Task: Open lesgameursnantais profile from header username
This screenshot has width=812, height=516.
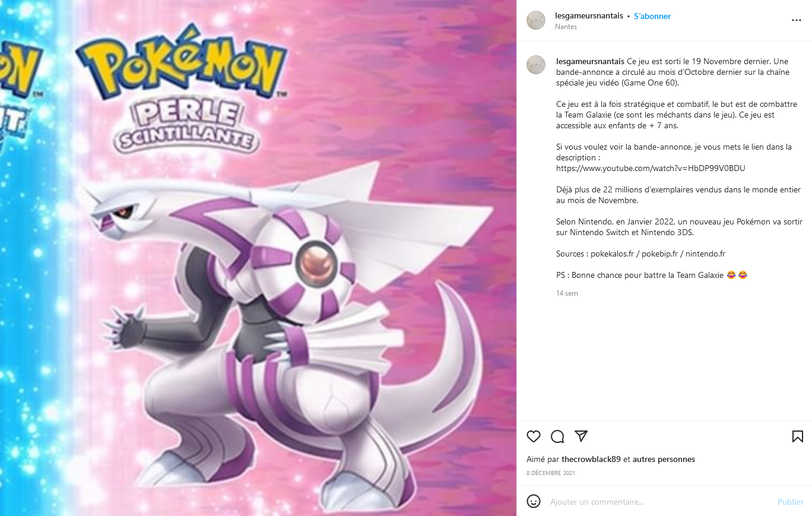Action: tap(589, 16)
